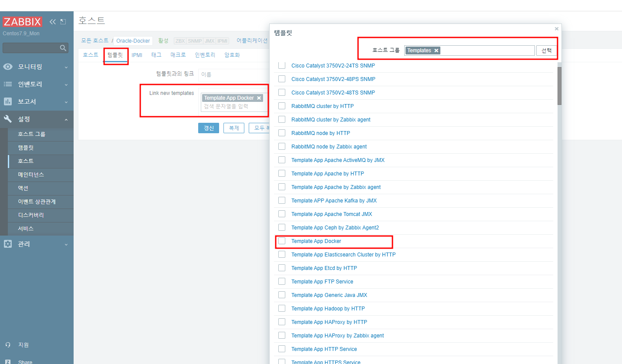Expand the 인벤토리 menu chevron

(66, 84)
